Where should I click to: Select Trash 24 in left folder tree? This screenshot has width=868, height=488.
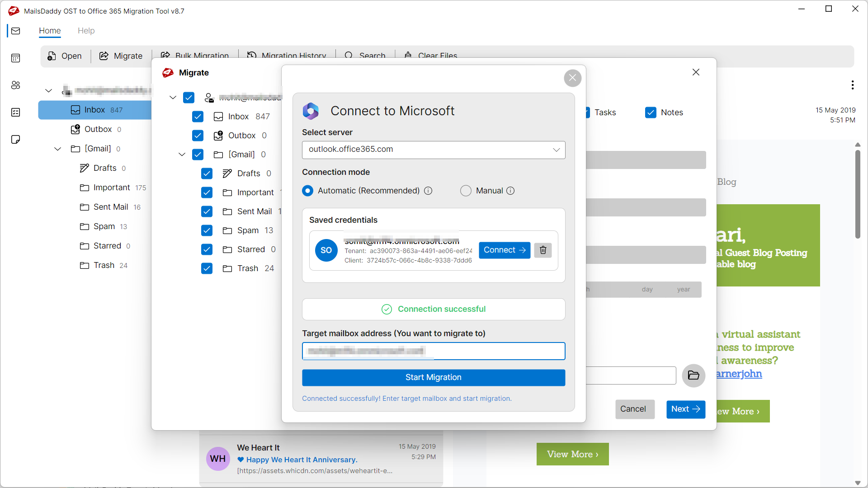point(104,265)
